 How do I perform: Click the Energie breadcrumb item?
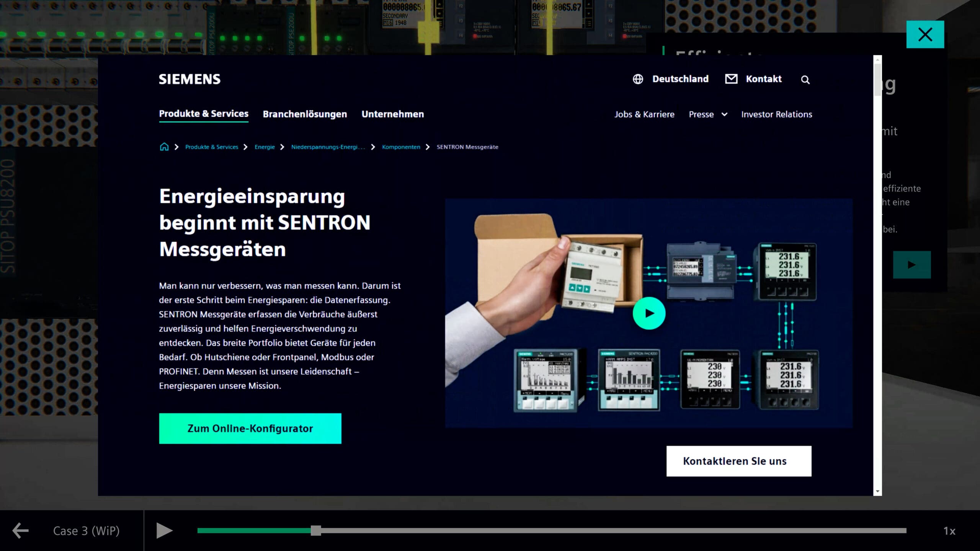tap(265, 147)
